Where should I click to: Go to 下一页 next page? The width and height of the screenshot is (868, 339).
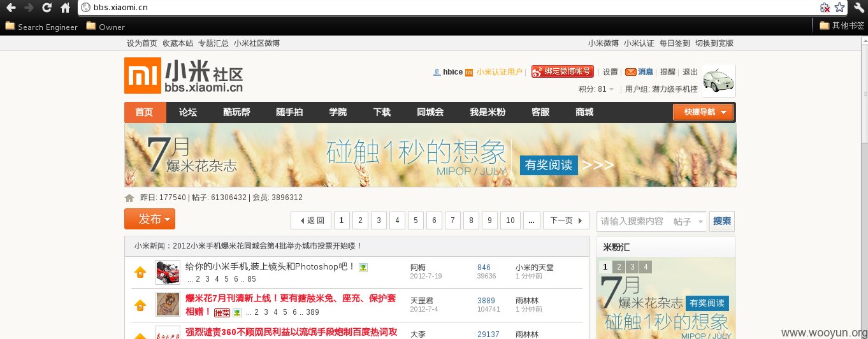coord(566,220)
